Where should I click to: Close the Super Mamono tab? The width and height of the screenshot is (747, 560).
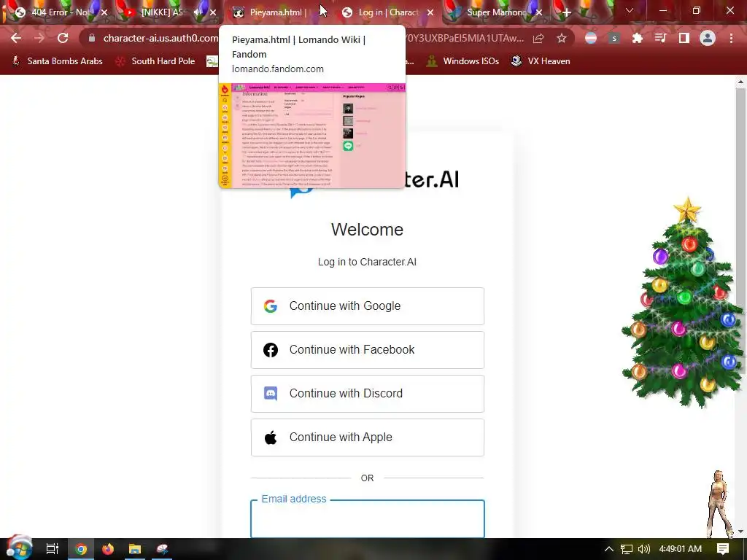pyautogui.click(x=539, y=12)
